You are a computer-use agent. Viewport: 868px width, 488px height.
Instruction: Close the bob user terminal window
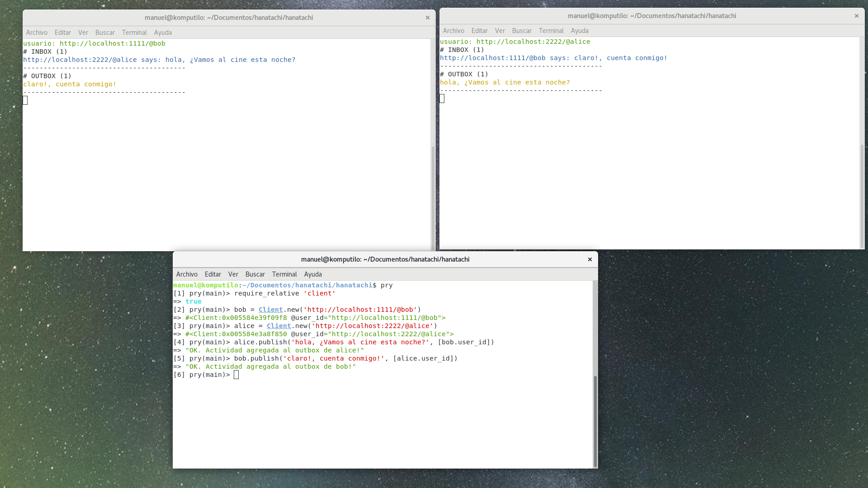coord(427,18)
